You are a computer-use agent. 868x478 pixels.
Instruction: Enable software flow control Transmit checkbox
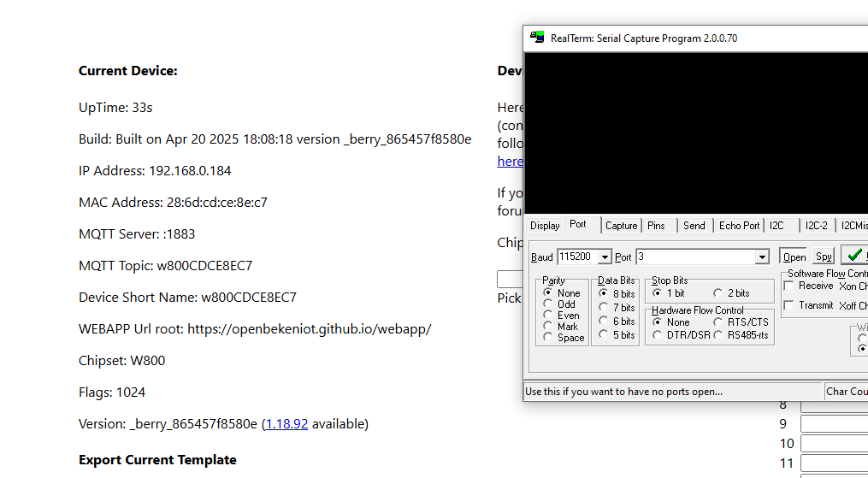pyautogui.click(x=789, y=305)
